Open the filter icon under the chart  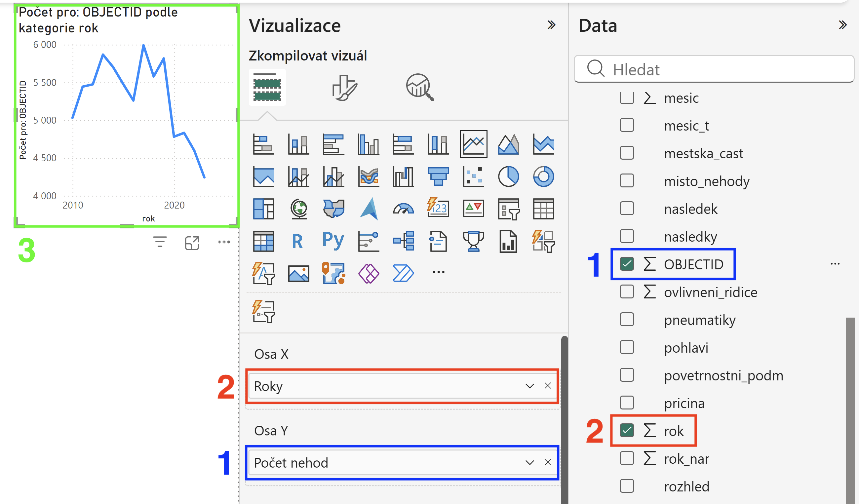click(x=160, y=242)
